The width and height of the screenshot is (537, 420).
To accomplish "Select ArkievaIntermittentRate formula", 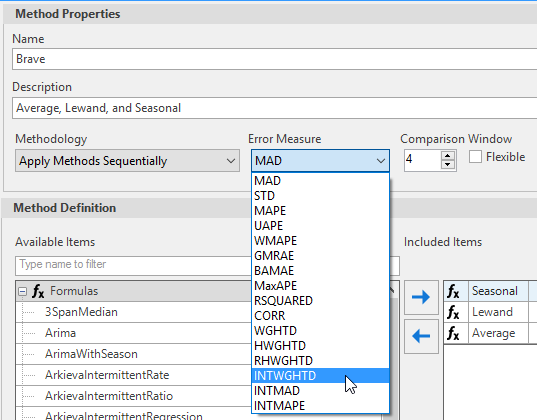I will (107, 375).
